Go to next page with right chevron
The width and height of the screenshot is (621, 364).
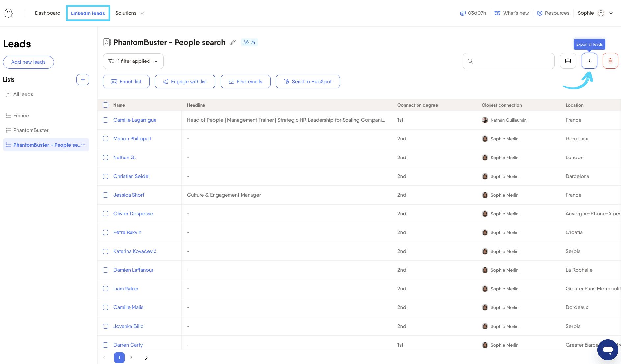coord(146,358)
